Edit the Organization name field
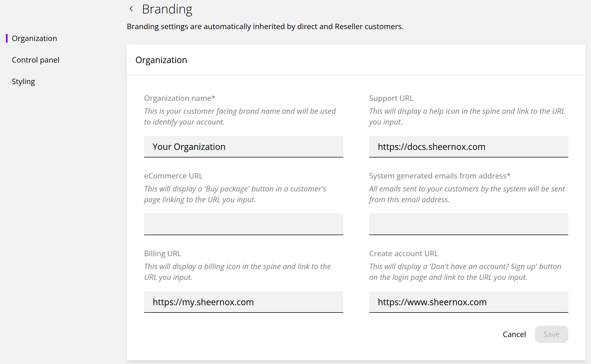591x364 pixels. (x=243, y=147)
